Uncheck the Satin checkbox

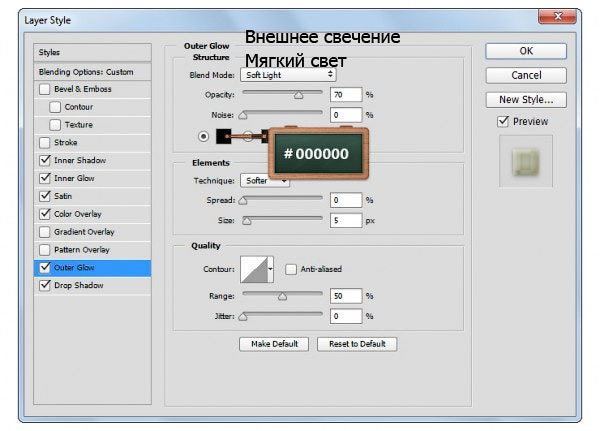tap(44, 196)
